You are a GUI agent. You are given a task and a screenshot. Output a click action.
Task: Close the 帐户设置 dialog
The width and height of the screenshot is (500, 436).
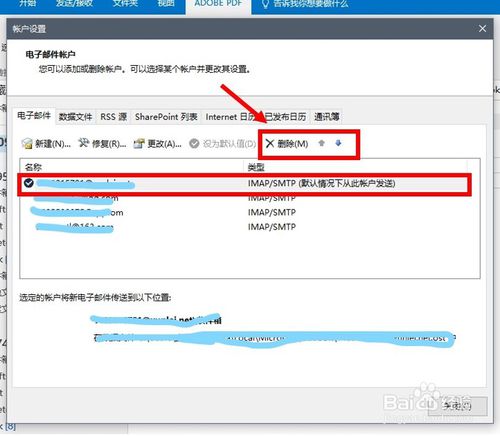tap(482, 29)
